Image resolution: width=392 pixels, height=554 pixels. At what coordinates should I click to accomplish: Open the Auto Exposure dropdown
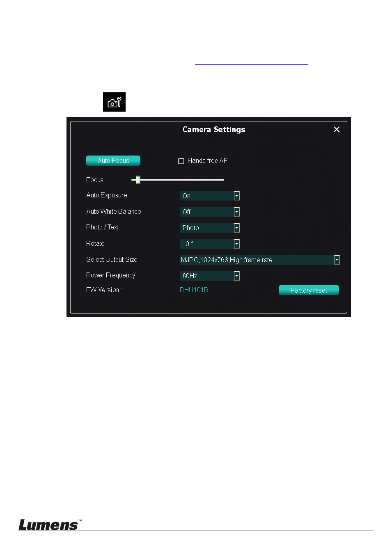click(x=210, y=196)
